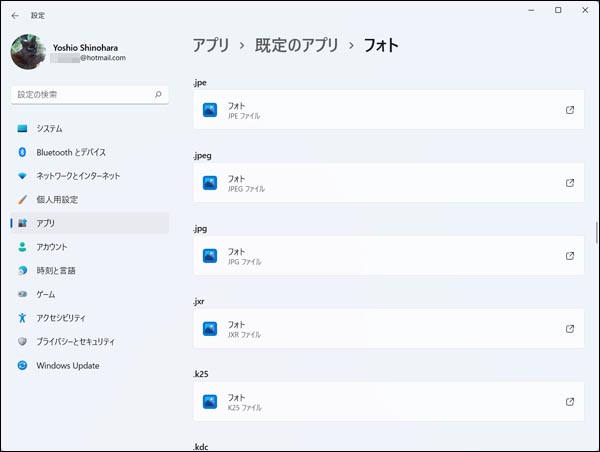Screen dimensions: 600x452
Task: Open 個人用設定 in sidebar
Action: click(x=56, y=200)
